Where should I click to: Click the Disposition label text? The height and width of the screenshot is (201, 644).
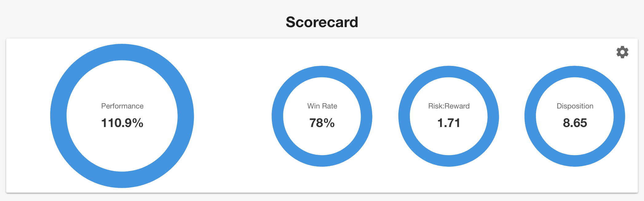tap(575, 106)
